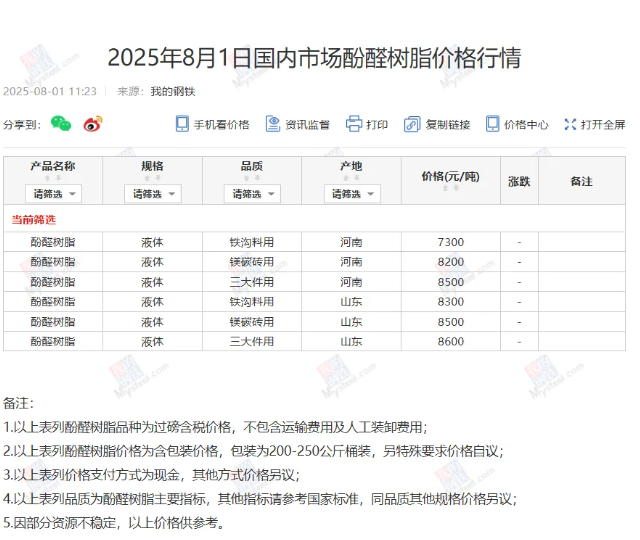The image size is (640, 540).
Task: Select the 山东 三大件用 row
Action: (x=252, y=342)
